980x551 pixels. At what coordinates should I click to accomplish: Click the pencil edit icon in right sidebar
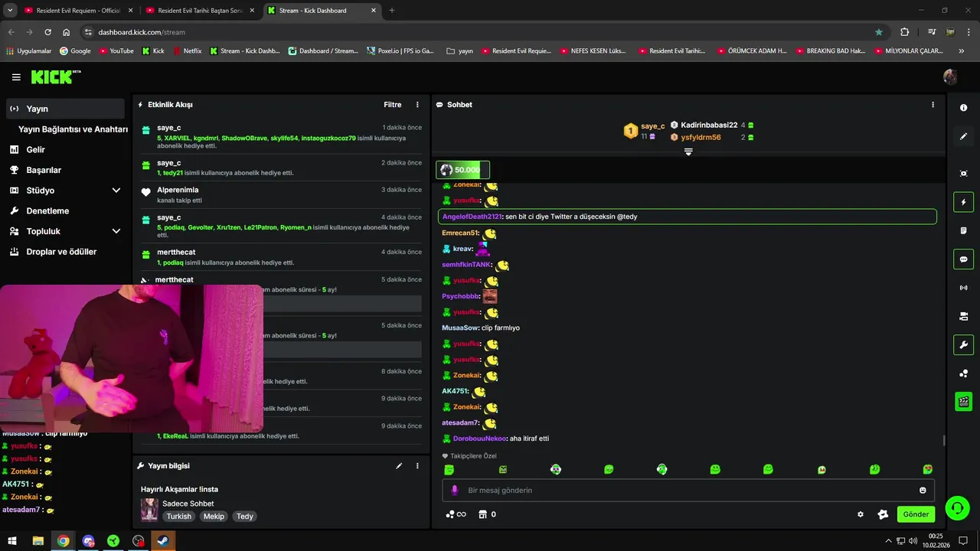(x=963, y=136)
